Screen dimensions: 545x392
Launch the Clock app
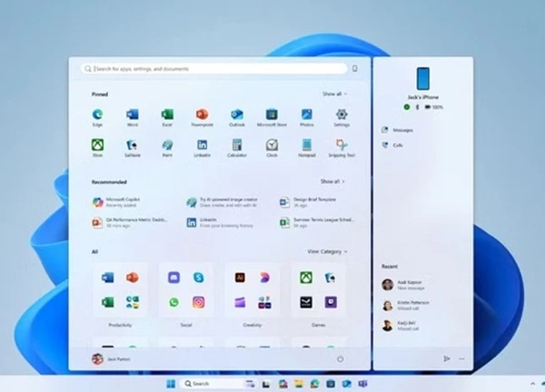coord(272,148)
